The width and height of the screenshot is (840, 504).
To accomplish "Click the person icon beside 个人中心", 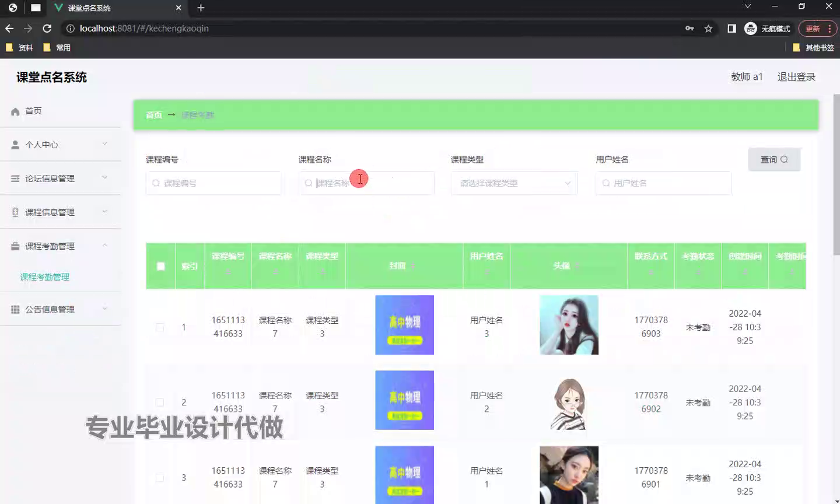I will (15, 145).
